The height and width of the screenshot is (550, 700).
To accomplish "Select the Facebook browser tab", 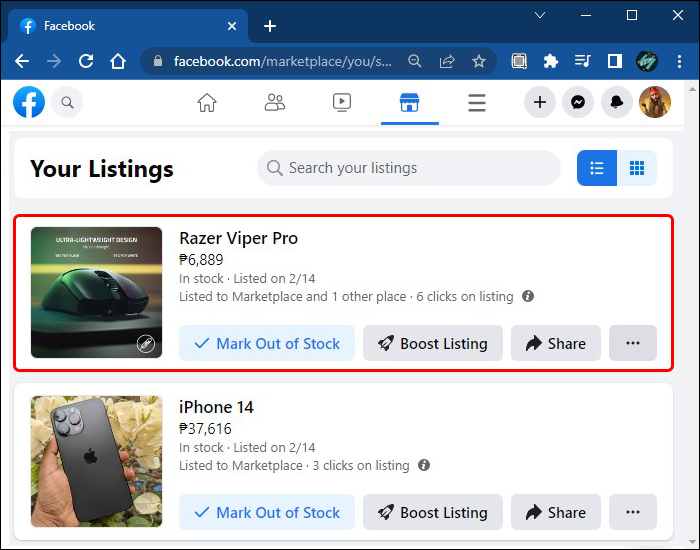I will point(128,26).
